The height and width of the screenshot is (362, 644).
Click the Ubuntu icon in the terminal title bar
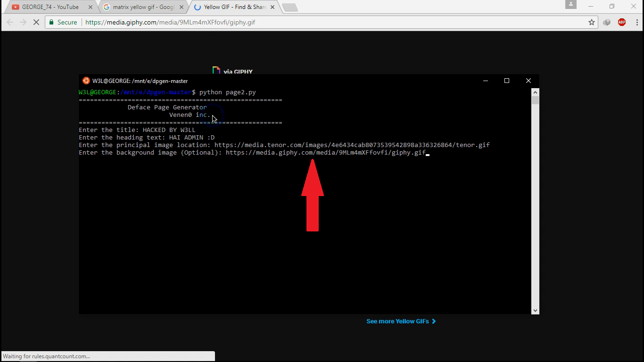click(x=86, y=80)
